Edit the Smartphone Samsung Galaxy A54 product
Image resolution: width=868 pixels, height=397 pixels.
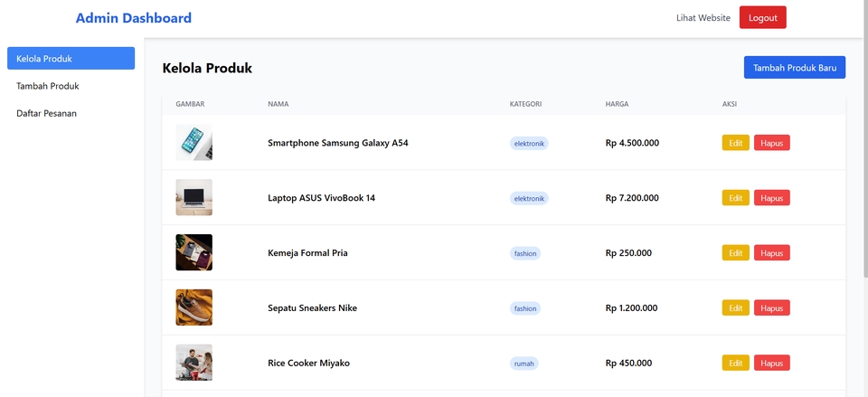point(735,143)
